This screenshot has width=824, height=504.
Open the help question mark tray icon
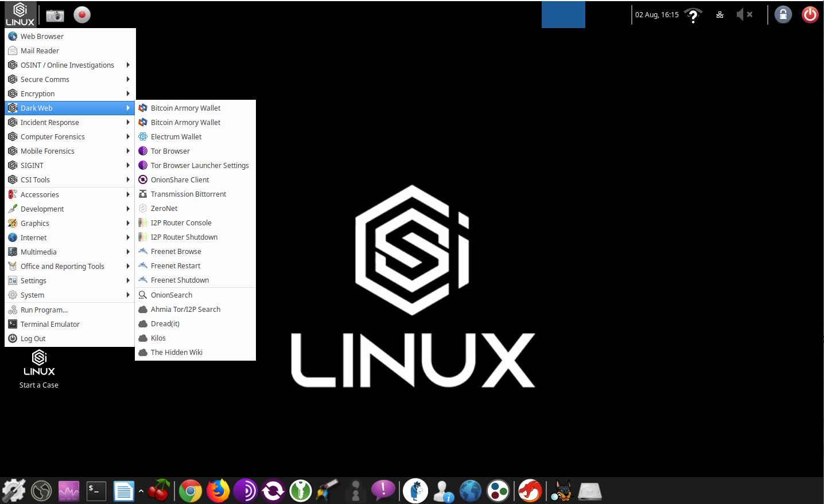(x=693, y=15)
